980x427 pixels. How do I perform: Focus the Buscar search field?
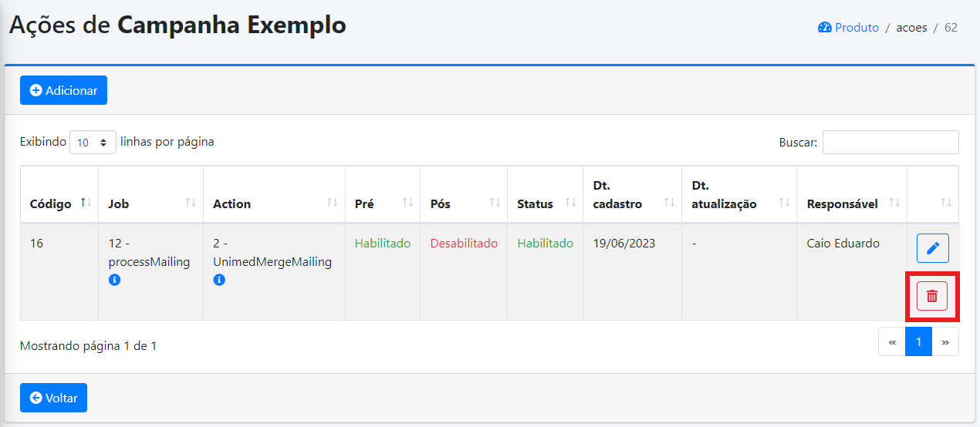pyautogui.click(x=890, y=143)
